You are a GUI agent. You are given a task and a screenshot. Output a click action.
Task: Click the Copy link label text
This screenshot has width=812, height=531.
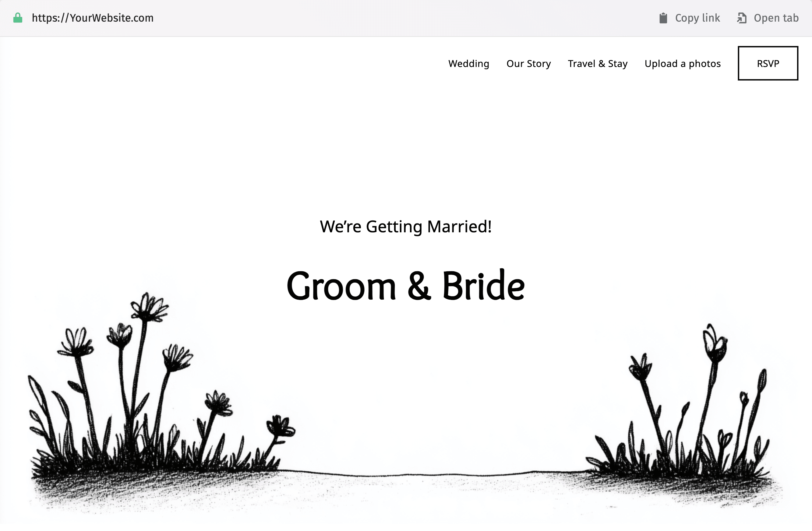[697, 18]
